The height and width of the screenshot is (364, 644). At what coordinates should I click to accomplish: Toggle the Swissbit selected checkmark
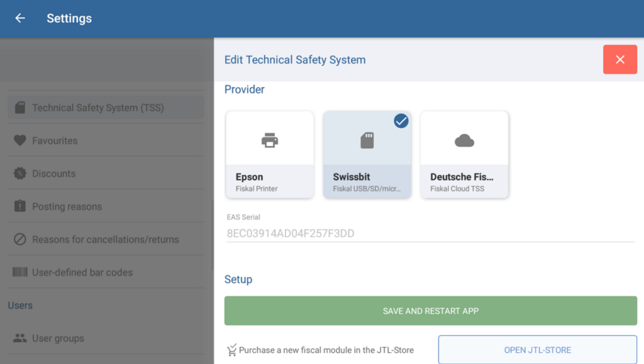401,121
